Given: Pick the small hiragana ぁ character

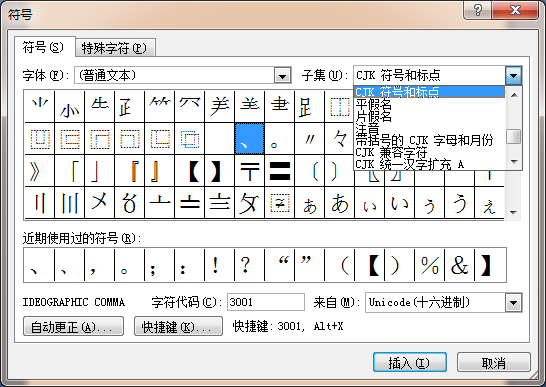Looking at the screenshot, I should 309,203.
